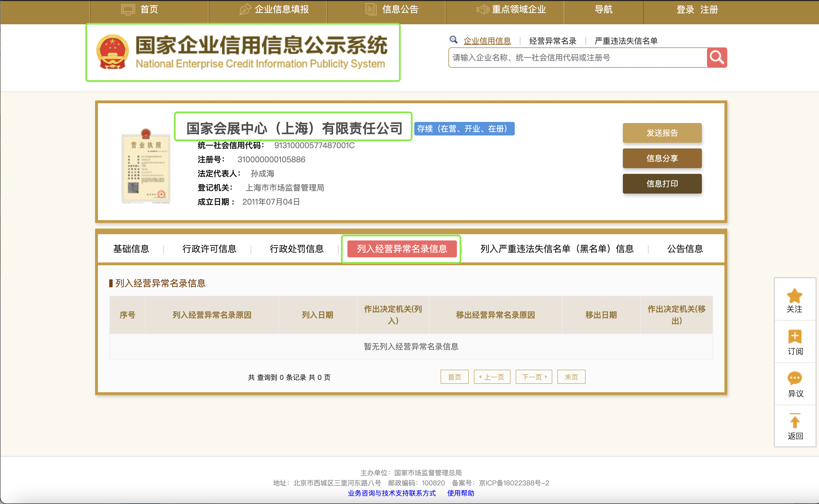The width and height of the screenshot is (819, 504).
Task: Click the document icon beside 信息公告
Action: click(371, 9)
